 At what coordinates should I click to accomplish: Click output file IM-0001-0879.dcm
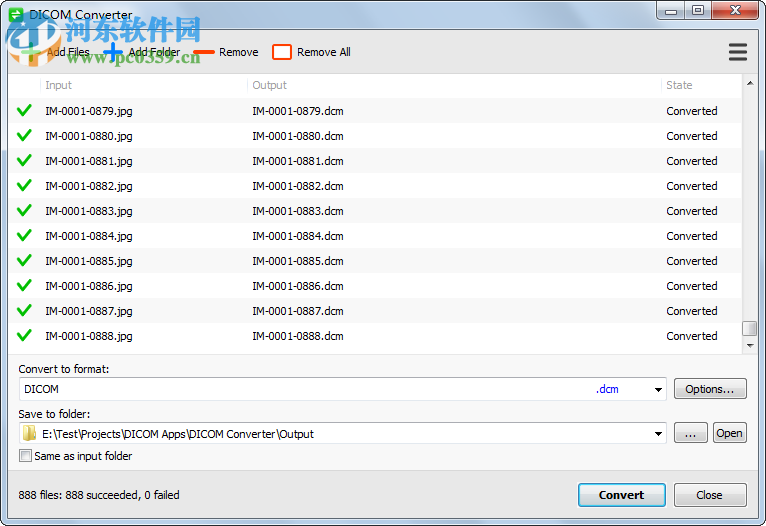pos(298,111)
